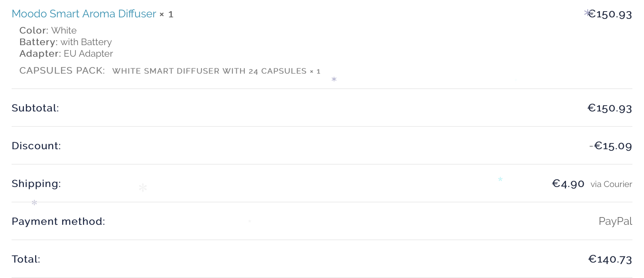This screenshot has width=644, height=278.
Task: Click the × 1 quantity after 24 Capsules
Action: pos(315,71)
